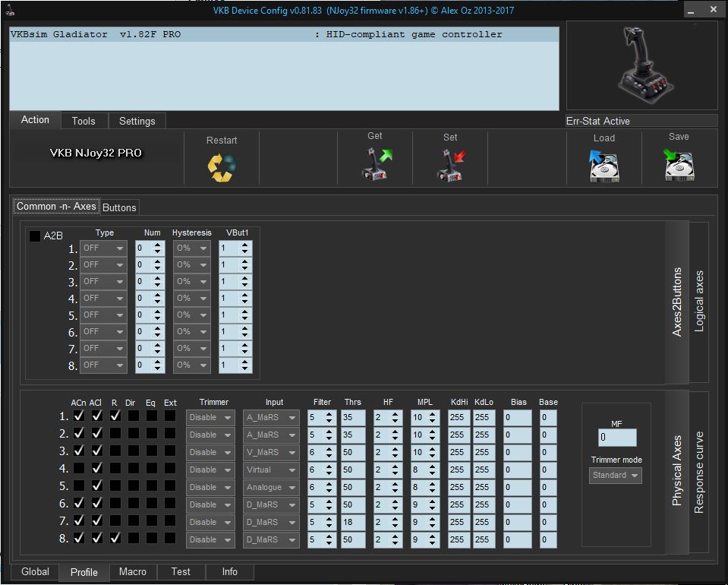This screenshot has height=585, width=728.
Task: Open Type dropdown for A2B row 1
Action: coord(103,248)
